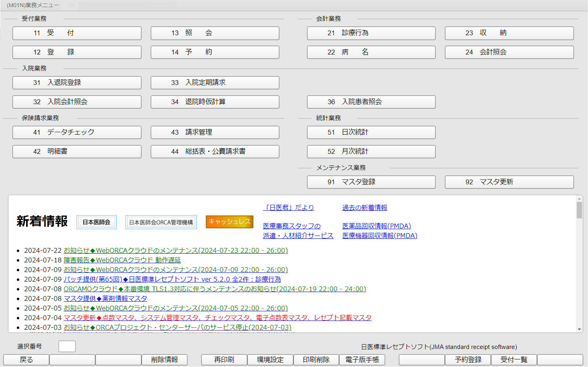Screen dimensions: 588x367
Task: Open 36 入院患者照会
Action: [x=371, y=102]
